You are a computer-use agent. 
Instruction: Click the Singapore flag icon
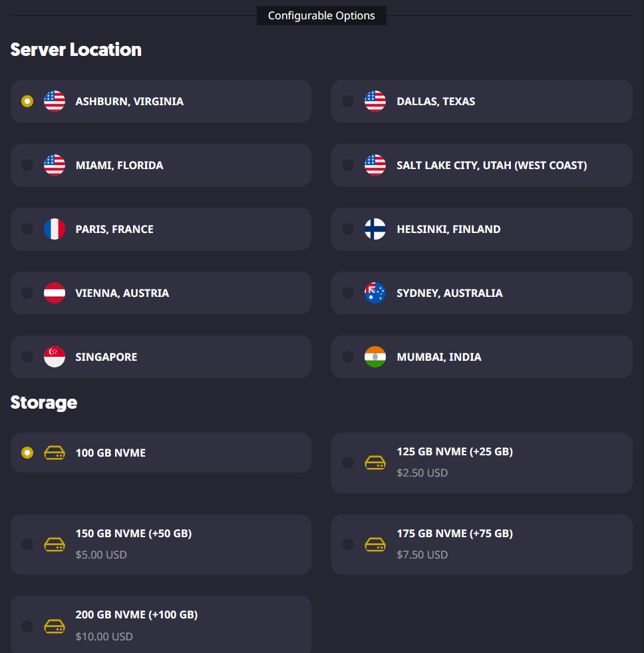(55, 357)
